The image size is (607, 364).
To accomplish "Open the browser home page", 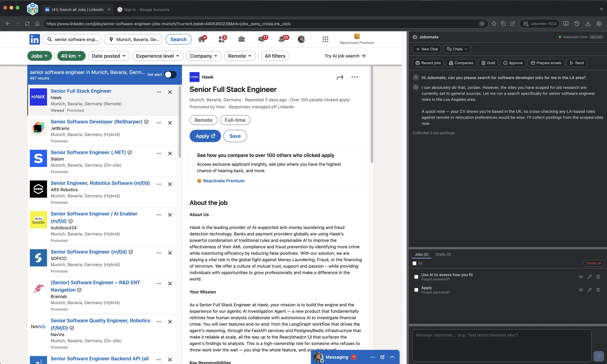I will (x=37, y=24).
